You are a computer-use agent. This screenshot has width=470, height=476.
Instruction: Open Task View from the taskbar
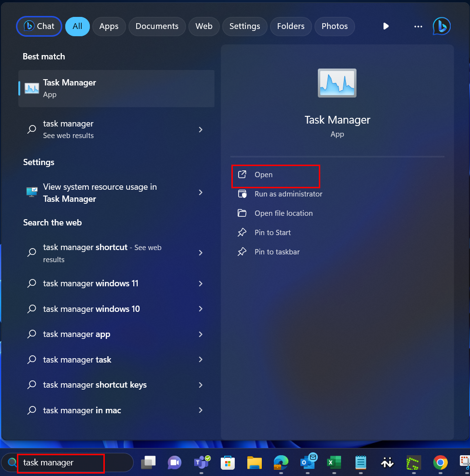148,462
